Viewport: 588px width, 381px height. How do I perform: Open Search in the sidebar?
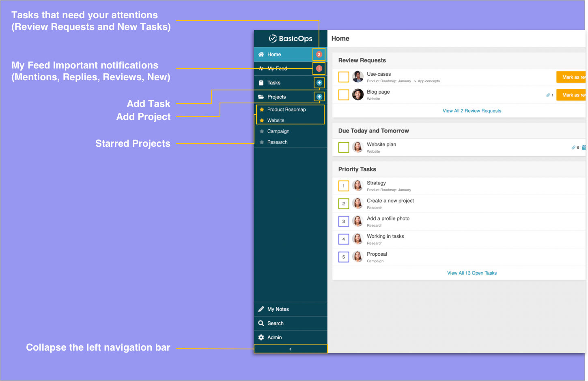275,323
